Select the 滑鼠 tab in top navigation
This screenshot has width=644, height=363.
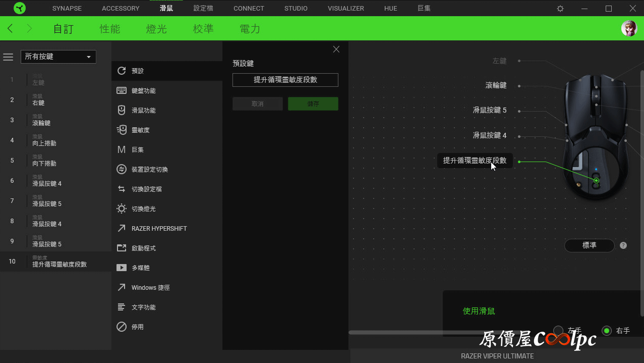(x=166, y=9)
